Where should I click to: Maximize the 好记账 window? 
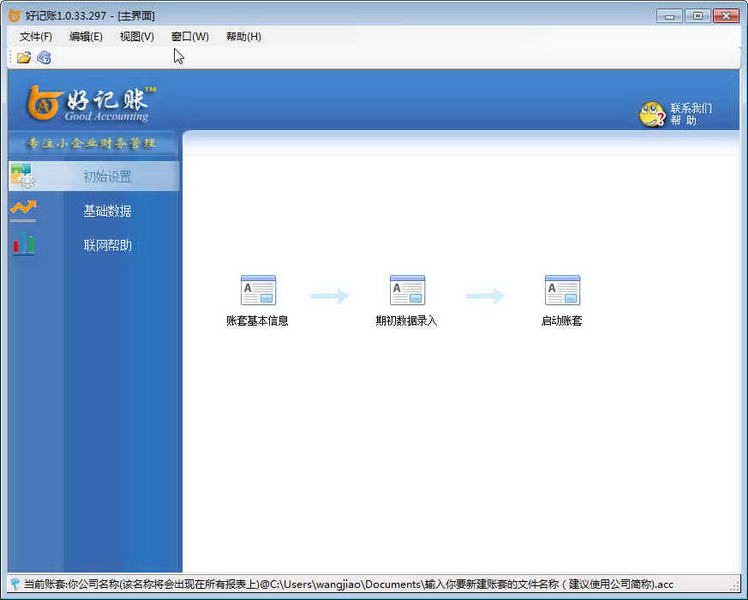697,16
